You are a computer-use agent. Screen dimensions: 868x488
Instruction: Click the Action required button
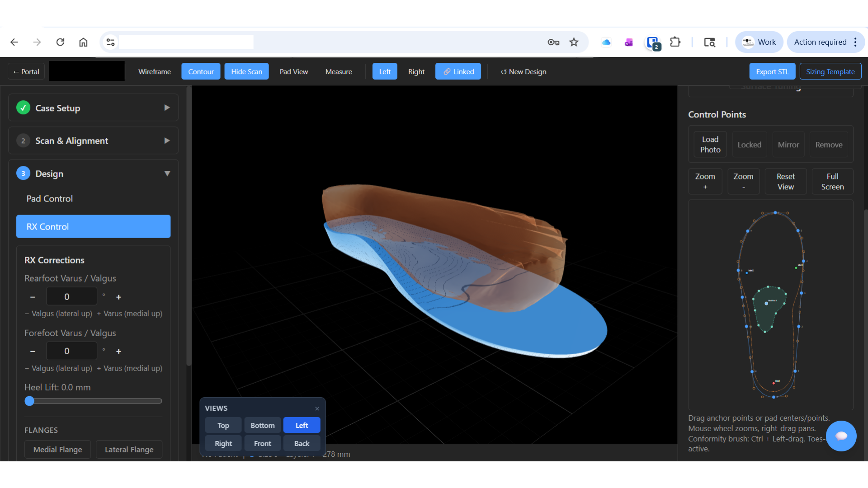coord(820,42)
